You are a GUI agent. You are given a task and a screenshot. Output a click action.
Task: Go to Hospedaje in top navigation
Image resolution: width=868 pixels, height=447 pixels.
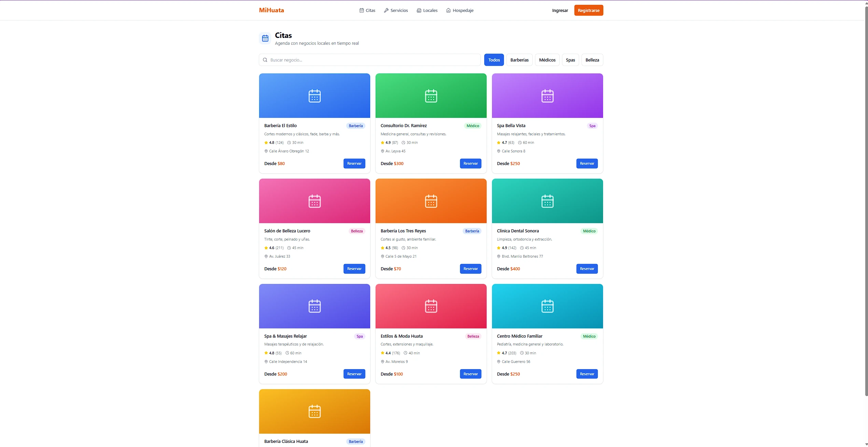tap(460, 11)
